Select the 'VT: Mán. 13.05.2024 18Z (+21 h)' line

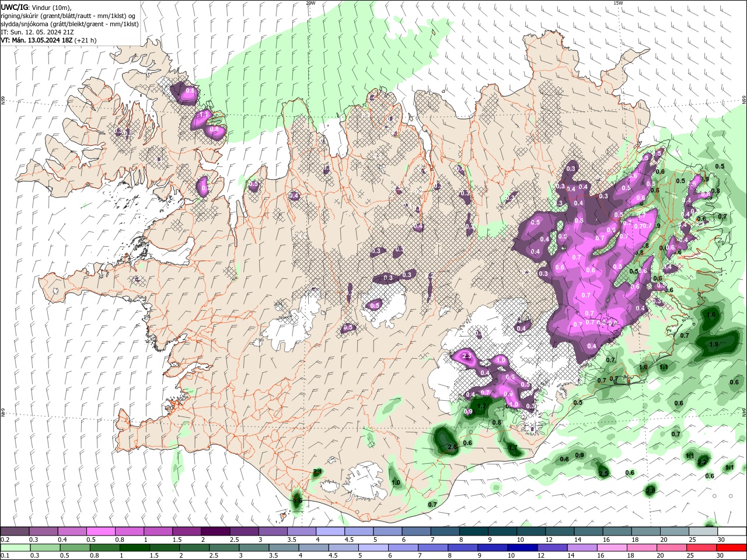click(49, 40)
